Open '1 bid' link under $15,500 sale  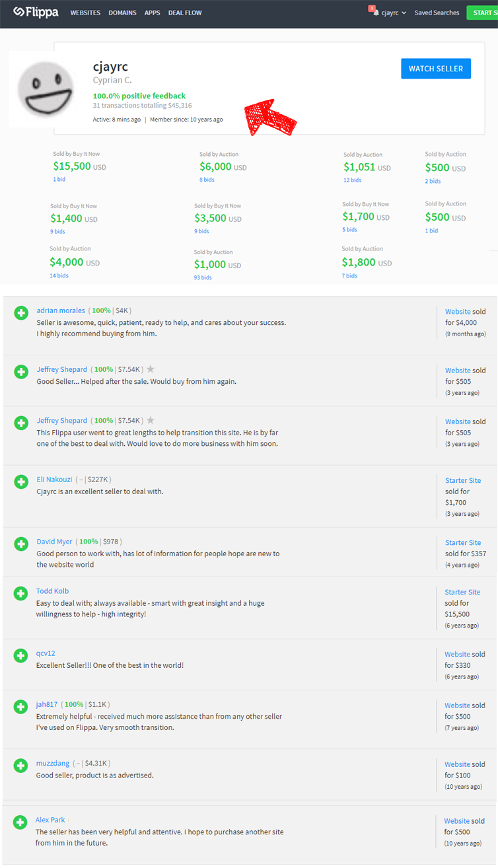[x=59, y=179]
